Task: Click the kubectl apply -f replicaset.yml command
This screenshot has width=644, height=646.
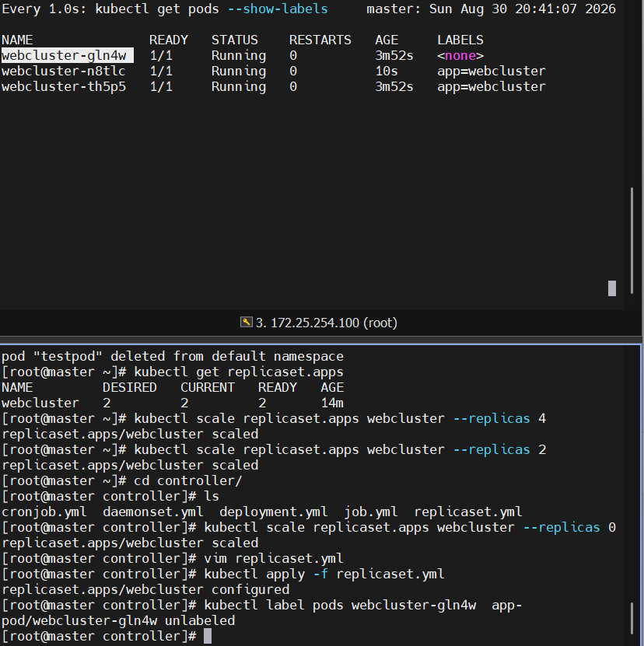Action: [x=324, y=574]
